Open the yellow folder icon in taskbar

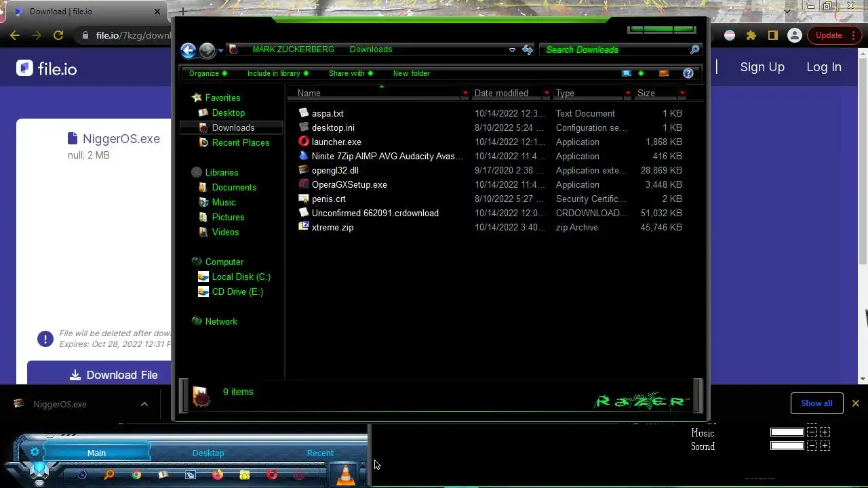tap(245, 475)
